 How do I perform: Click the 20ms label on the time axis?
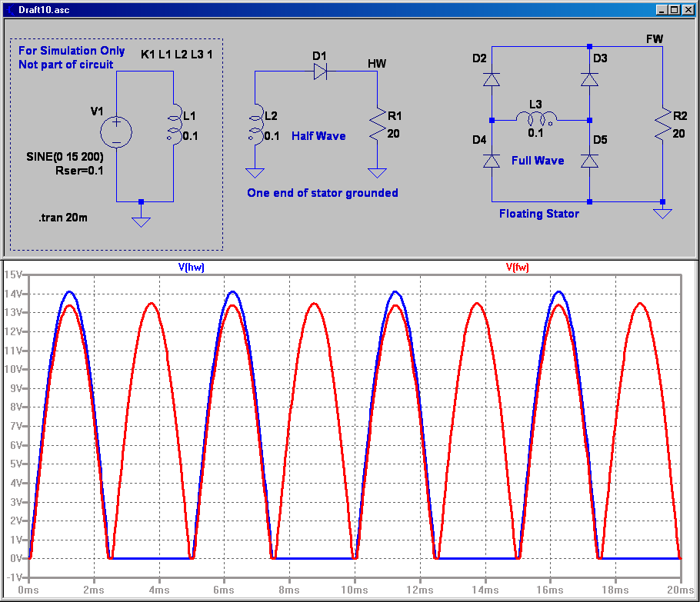[681, 590]
